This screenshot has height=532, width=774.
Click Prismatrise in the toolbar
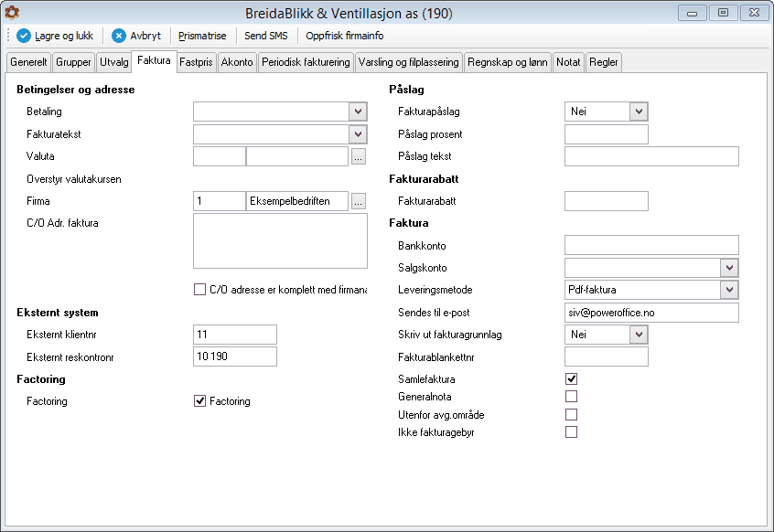pyautogui.click(x=202, y=36)
